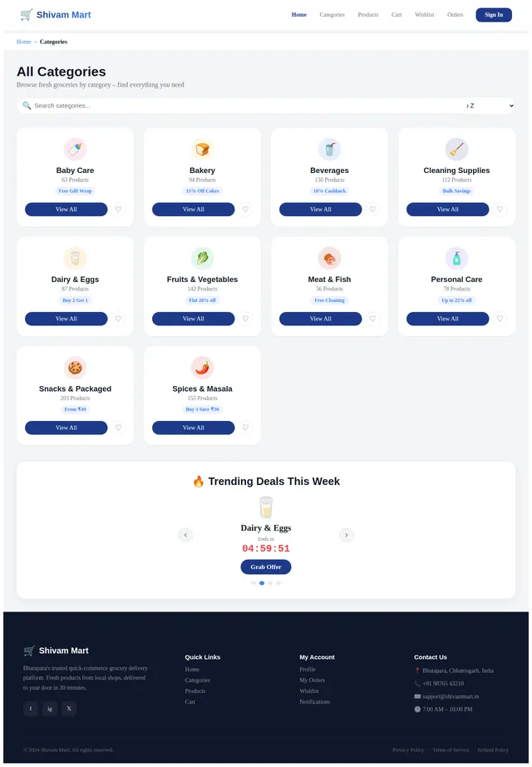532x767 pixels.
Task: Show previous trending deal with left chevron
Action: (185, 535)
